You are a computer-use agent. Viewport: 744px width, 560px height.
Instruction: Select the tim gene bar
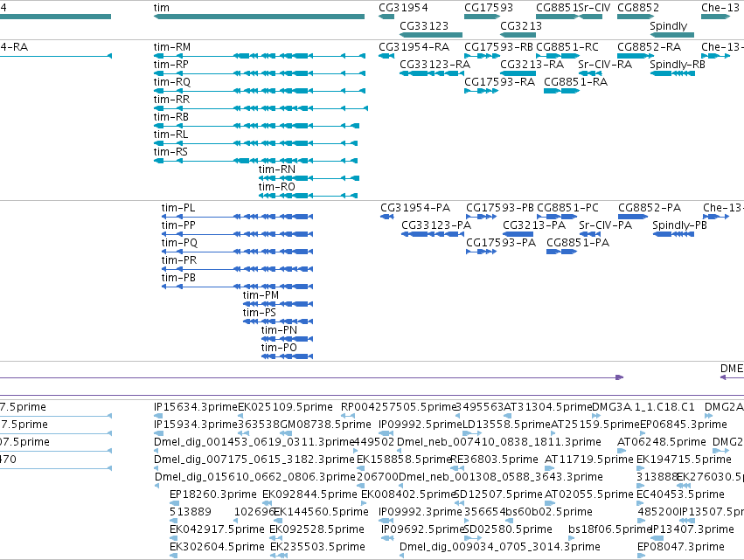coord(259,17)
